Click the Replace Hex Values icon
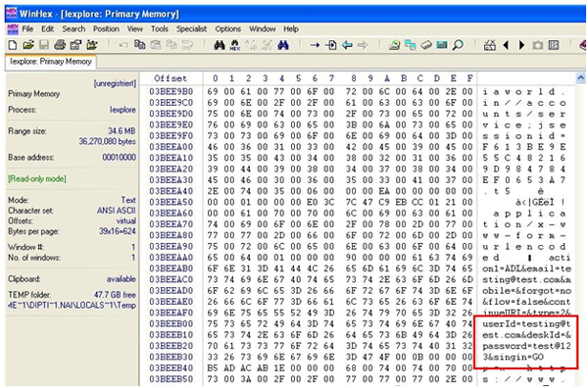 coord(267,45)
